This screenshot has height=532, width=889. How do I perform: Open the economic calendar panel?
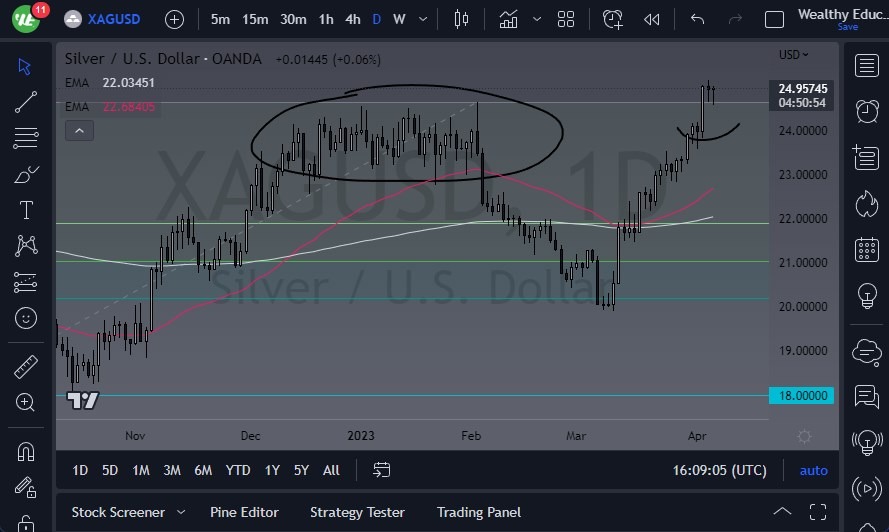click(867, 250)
